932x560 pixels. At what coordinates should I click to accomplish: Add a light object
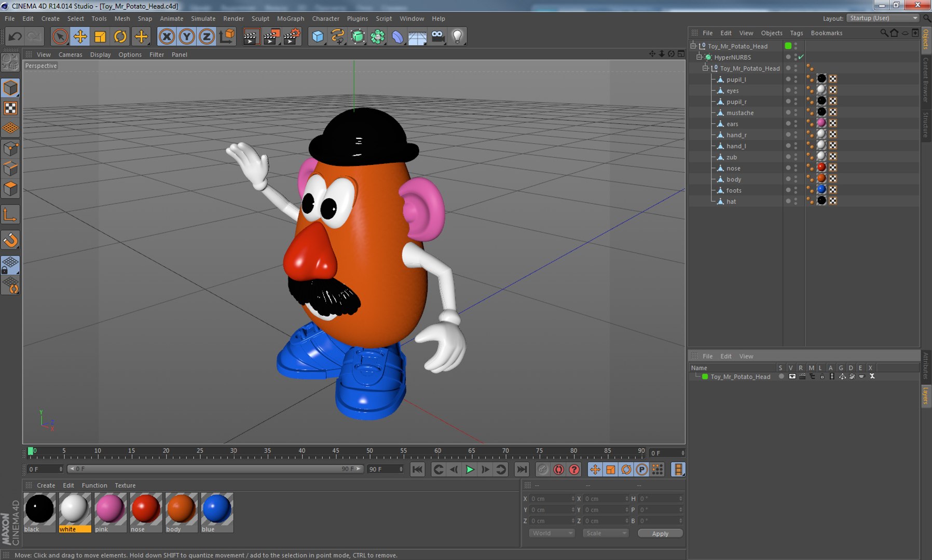457,36
